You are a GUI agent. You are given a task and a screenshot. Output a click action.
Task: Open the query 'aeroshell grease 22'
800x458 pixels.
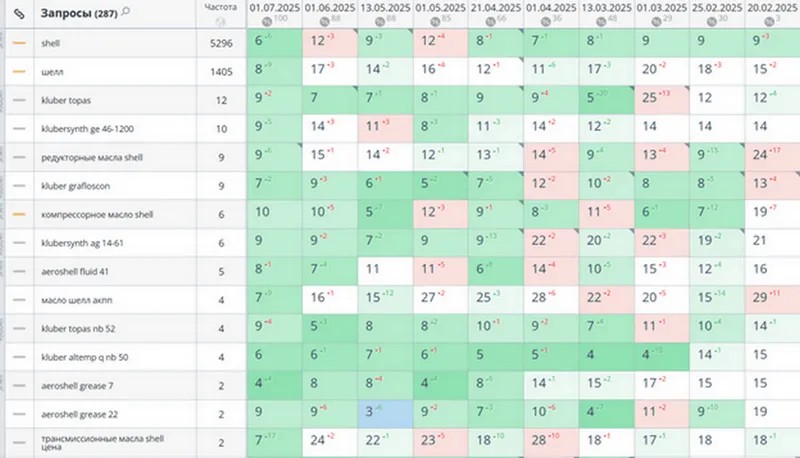[79, 413]
